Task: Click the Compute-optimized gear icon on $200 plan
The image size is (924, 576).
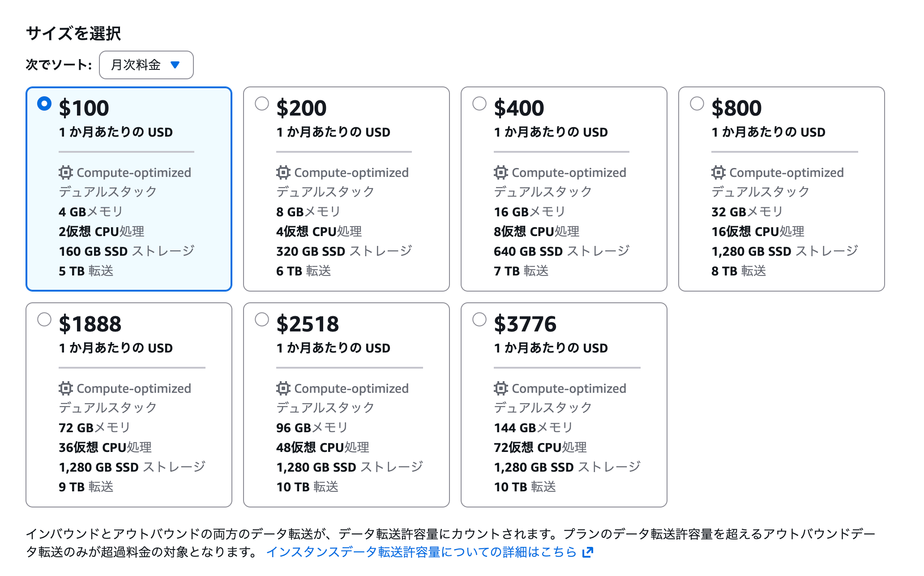Action: [x=282, y=172]
